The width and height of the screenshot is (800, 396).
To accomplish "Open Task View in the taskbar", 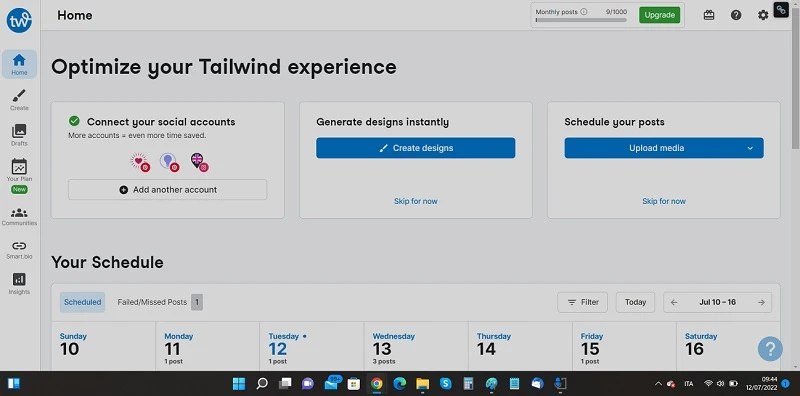I will tap(285, 384).
